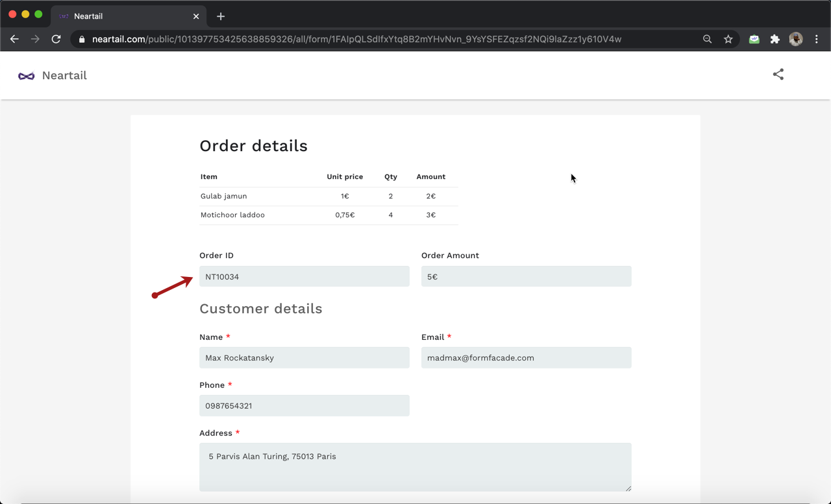
Task: Go back using the browser back arrow
Action: pos(14,39)
